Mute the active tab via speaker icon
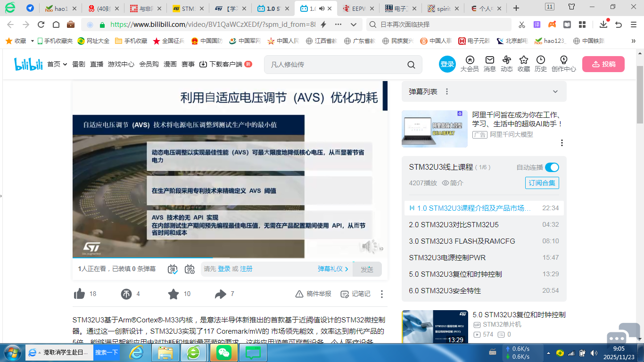Viewport: 644px width, 362px height. (322, 8)
